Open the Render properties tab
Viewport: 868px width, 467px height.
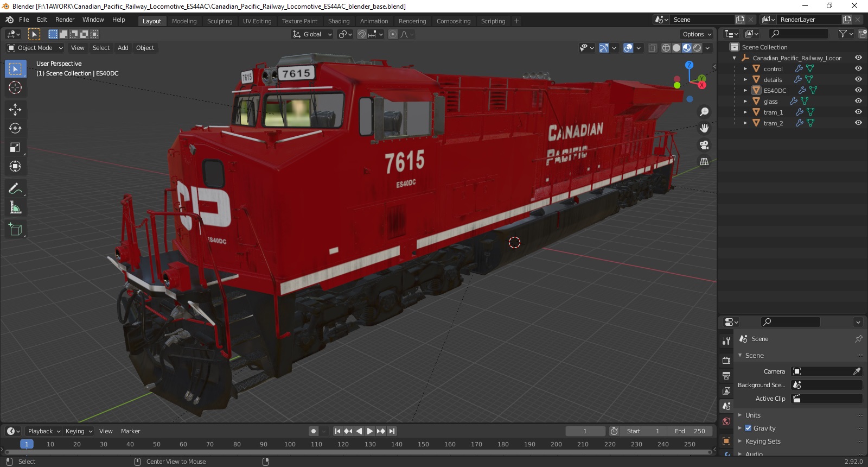pos(726,360)
